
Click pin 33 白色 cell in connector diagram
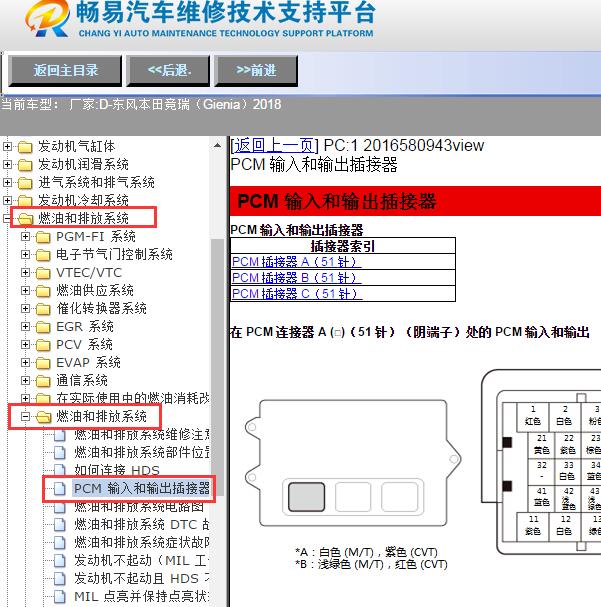pyautogui.click(x=568, y=471)
